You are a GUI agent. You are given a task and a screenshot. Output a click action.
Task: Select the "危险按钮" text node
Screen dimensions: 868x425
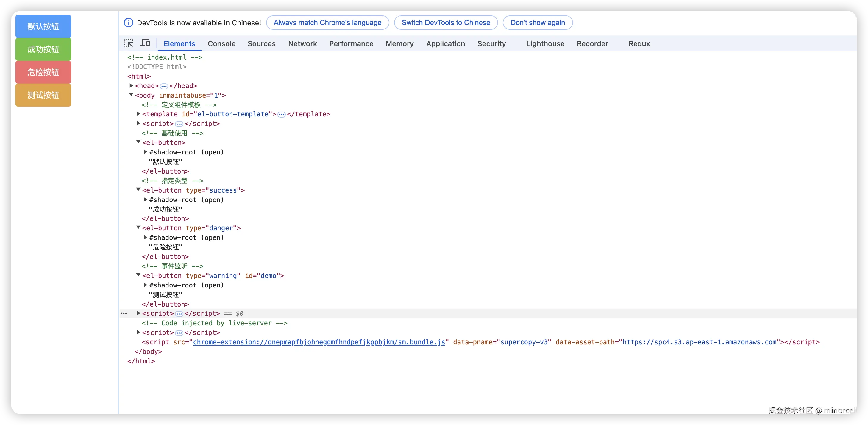point(166,247)
